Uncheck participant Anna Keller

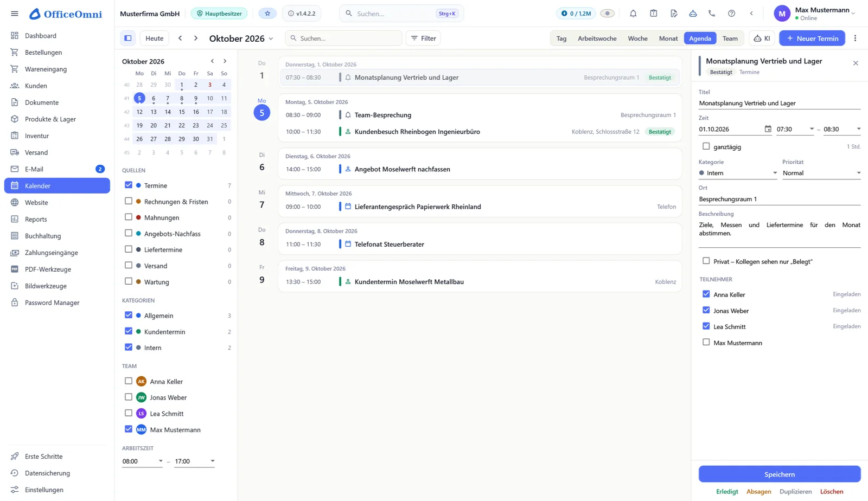click(x=706, y=294)
